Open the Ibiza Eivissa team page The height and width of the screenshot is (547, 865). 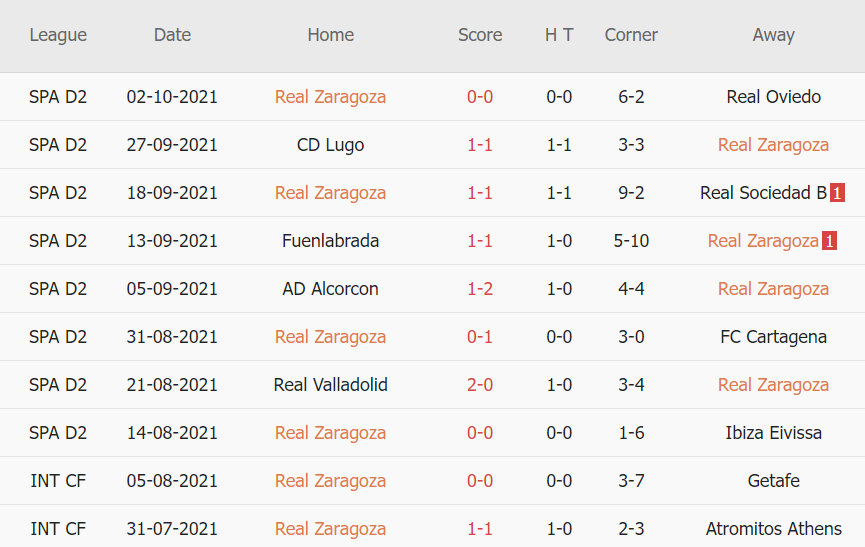773,433
